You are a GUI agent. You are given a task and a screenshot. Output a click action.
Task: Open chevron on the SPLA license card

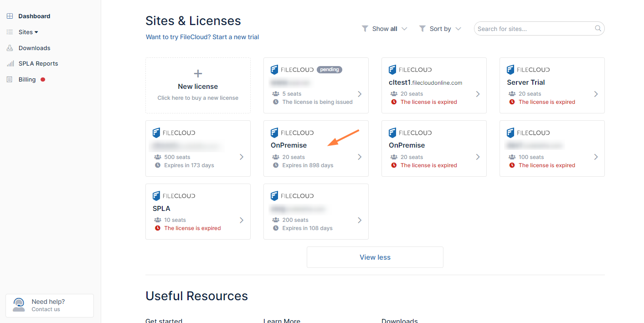pyautogui.click(x=241, y=220)
